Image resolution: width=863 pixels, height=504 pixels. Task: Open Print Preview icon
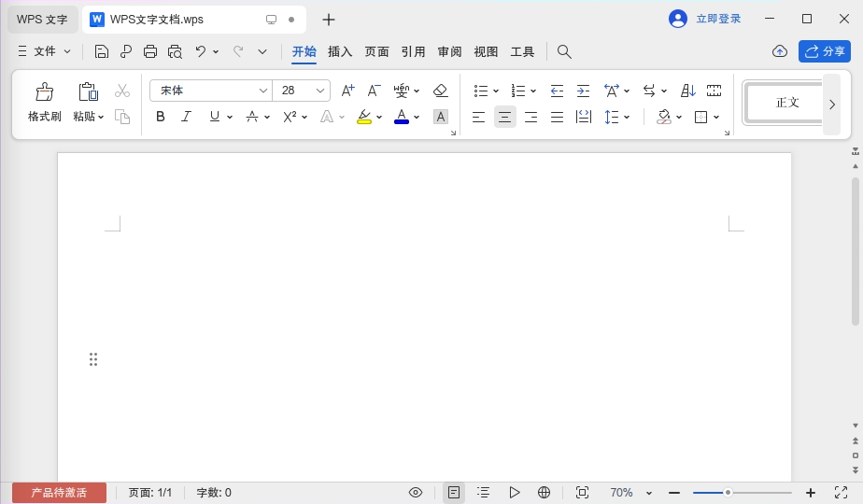click(175, 51)
